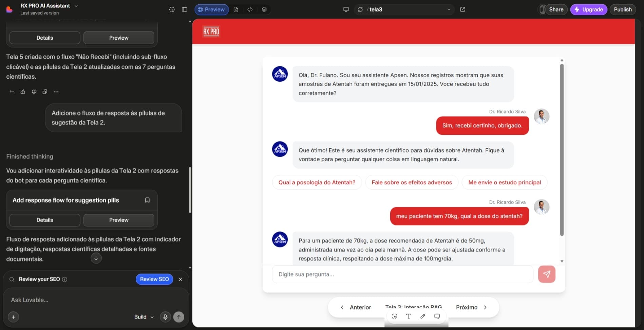Select pill Me envie o estudo principal
This screenshot has height=330, width=644.
pos(505,182)
